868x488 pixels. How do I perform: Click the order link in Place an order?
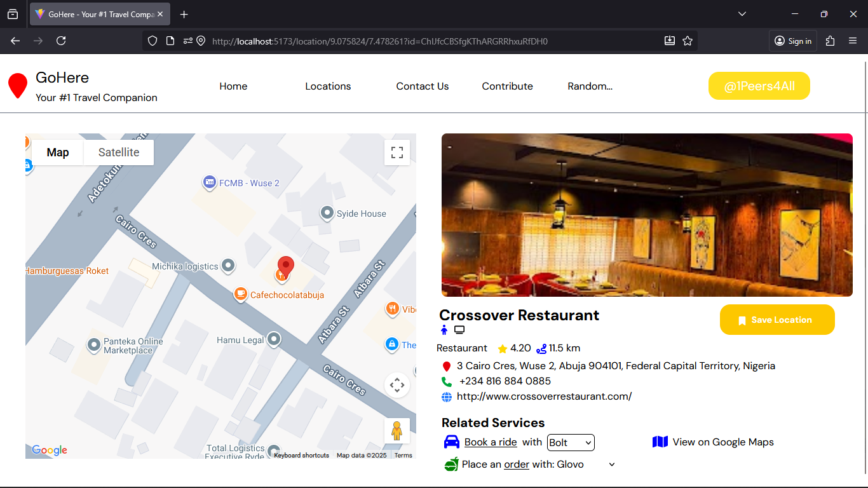coord(517,464)
